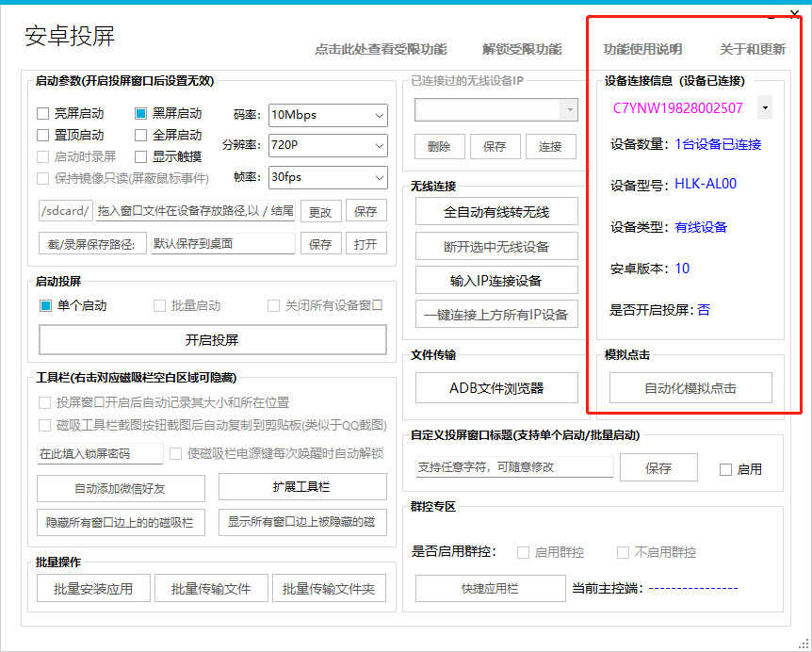Enable 置顶启动 checkbox
This screenshot has height=652, width=812.
pyautogui.click(x=43, y=135)
